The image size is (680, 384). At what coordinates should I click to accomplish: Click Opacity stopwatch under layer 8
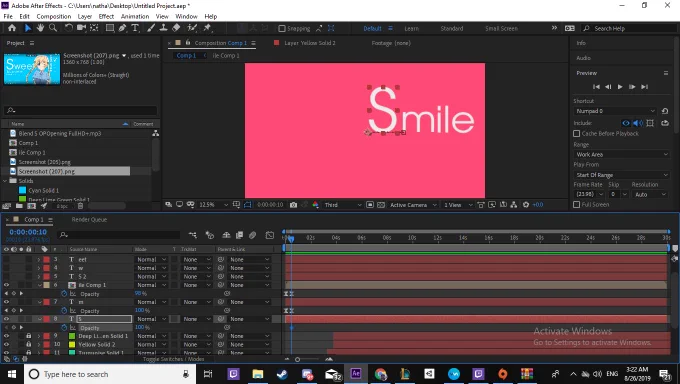[x=64, y=328]
